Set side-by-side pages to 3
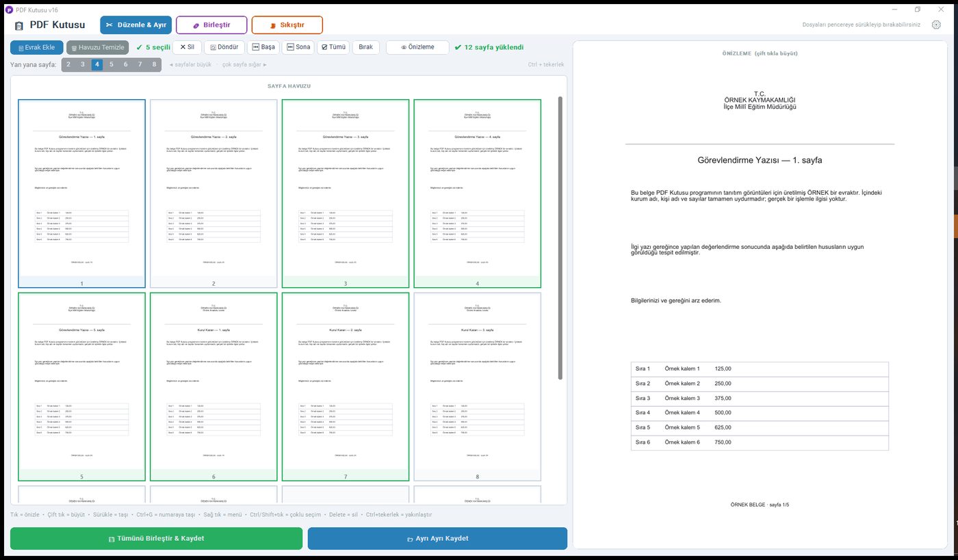 pos(83,64)
